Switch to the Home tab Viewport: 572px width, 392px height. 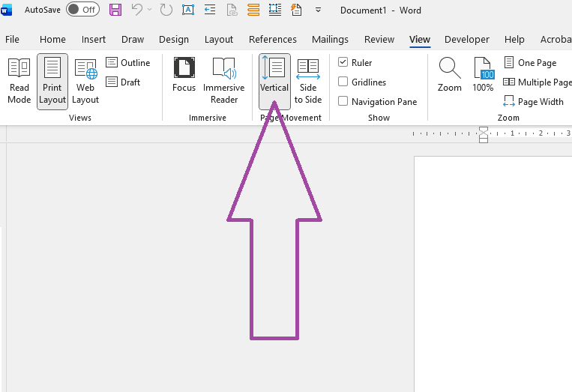coord(52,40)
